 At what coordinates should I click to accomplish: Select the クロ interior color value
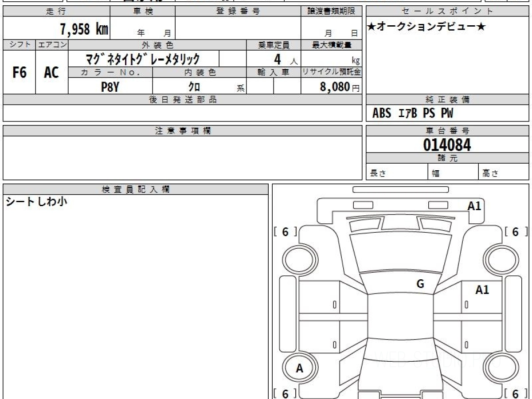click(x=194, y=87)
